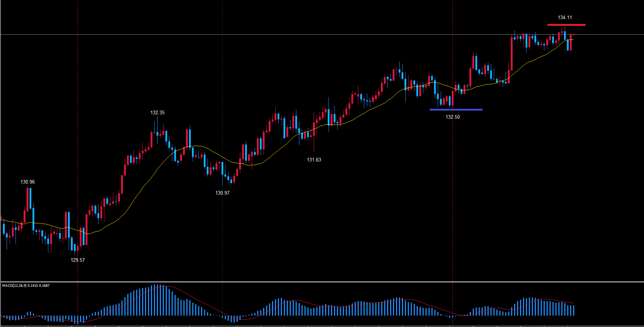Select the red resistance line below 134.11
This screenshot has width=644, height=327.
click(566, 25)
